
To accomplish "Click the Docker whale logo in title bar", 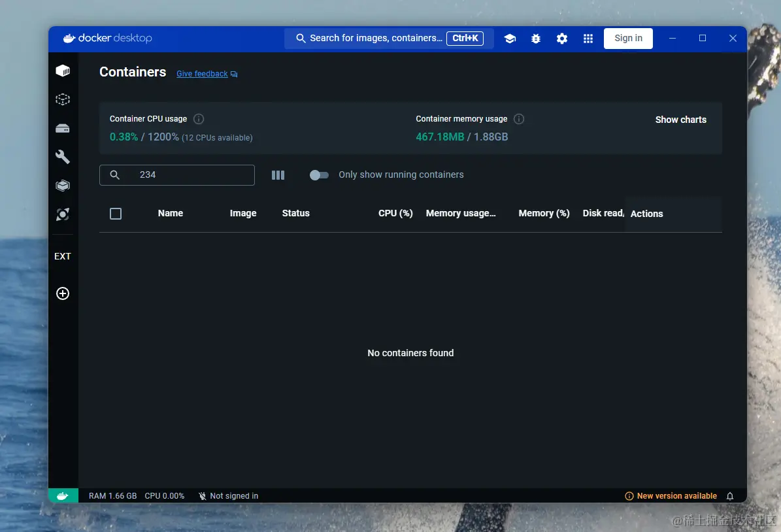I will pos(69,38).
